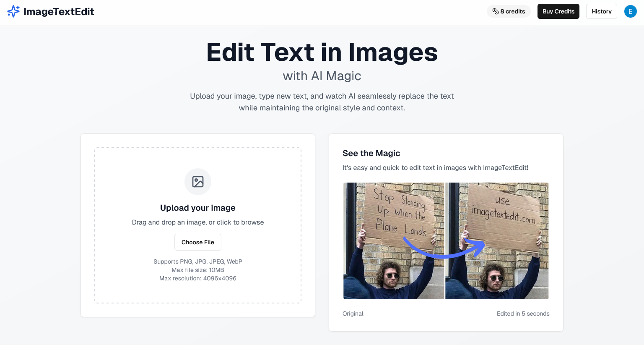
Task: Open the 8 credits balance badge
Action: [509, 11]
